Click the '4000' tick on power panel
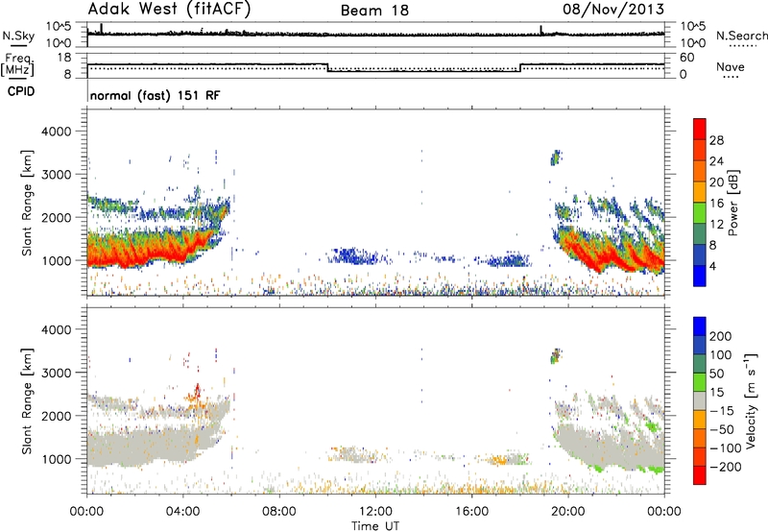Image resolution: width=768 pixels, height=532 pixels. click(56, 132)
